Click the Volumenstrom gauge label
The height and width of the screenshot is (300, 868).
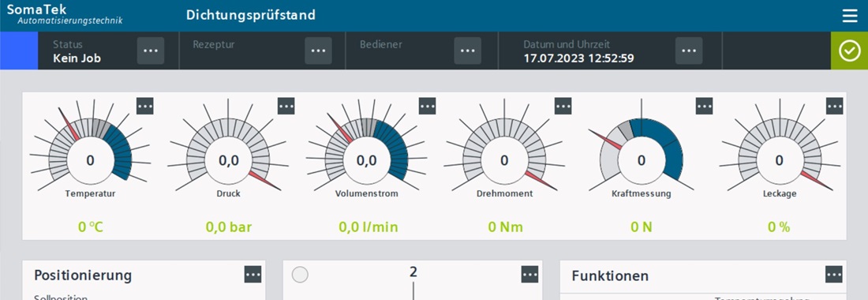point(366,193)
